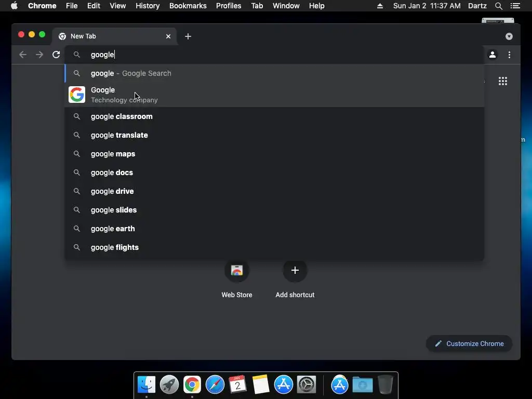Click the back navigation arrow

click(x=23, y=55)
